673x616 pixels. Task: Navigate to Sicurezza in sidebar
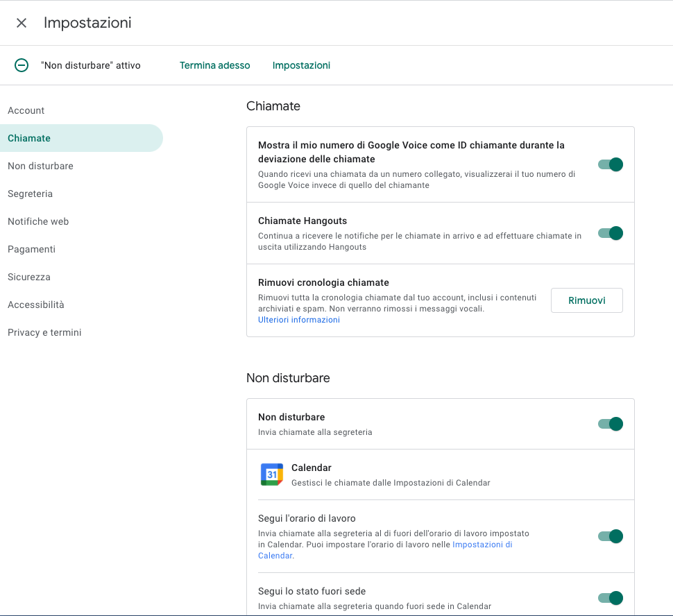click(x=29, y=277)
